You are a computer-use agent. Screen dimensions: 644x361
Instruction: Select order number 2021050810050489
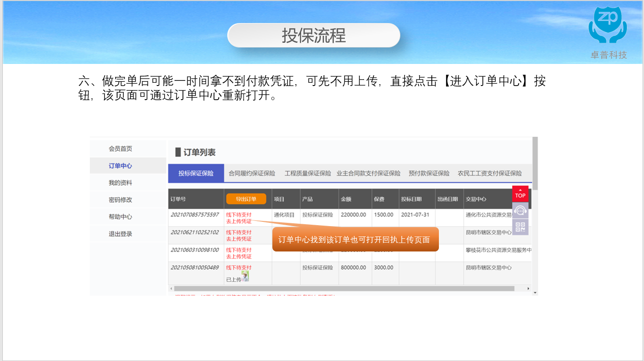195,267
